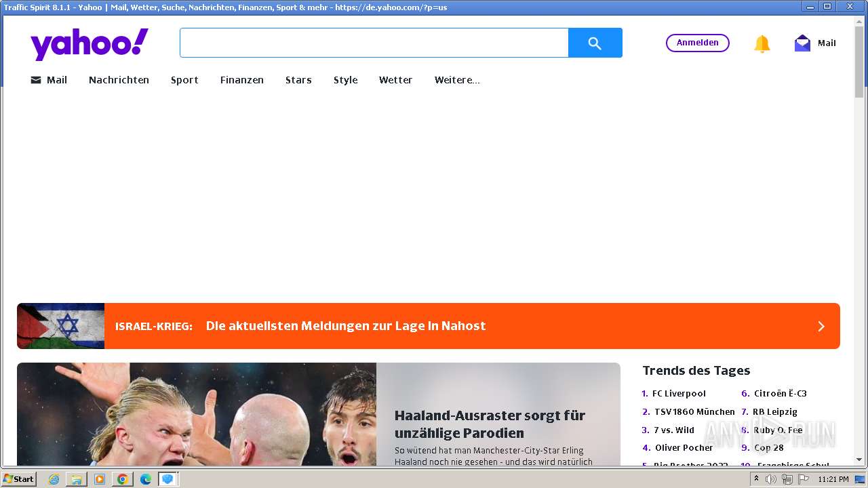Open trend 7 vs. Wild

pyautogui.click(x=674, y=430)
